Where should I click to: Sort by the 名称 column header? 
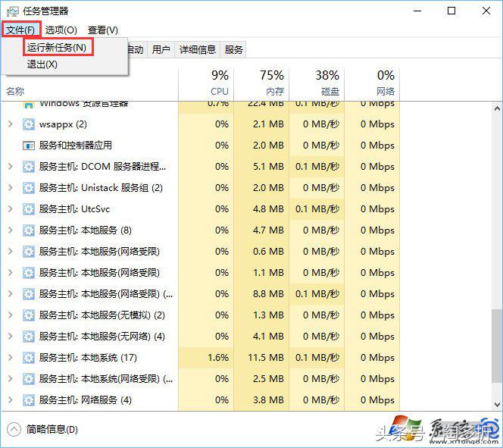coord(89,91)
